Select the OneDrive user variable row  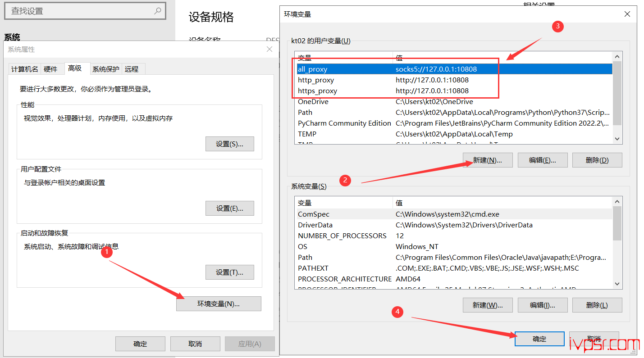tap(454, 101)
